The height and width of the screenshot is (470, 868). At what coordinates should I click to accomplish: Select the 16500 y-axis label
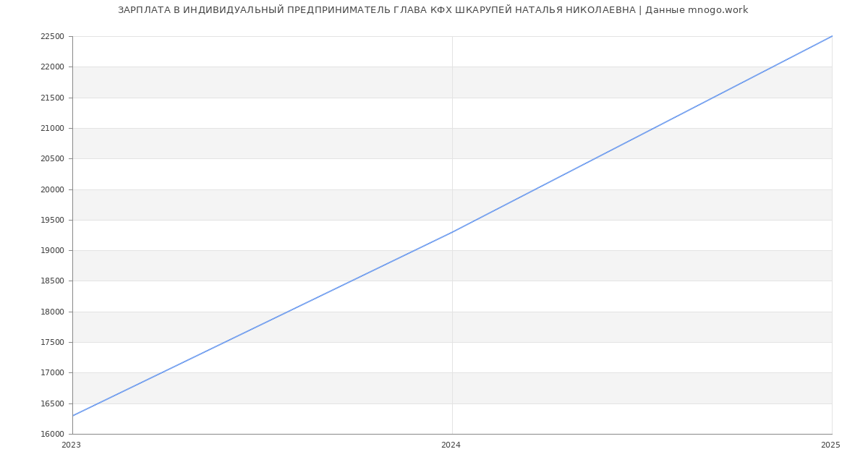pyautogui.click(x=52, y=403)
